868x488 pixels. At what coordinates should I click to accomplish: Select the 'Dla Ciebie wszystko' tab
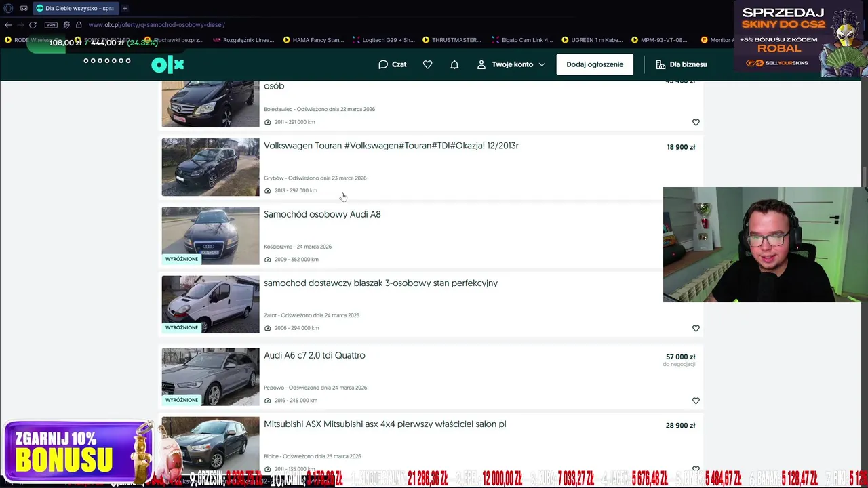(x=75, y=8)
